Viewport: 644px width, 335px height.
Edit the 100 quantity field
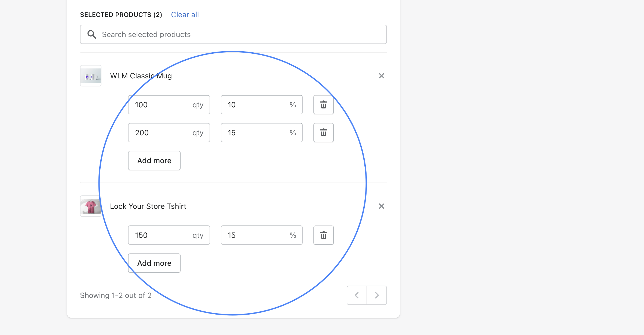coord(169,105)
